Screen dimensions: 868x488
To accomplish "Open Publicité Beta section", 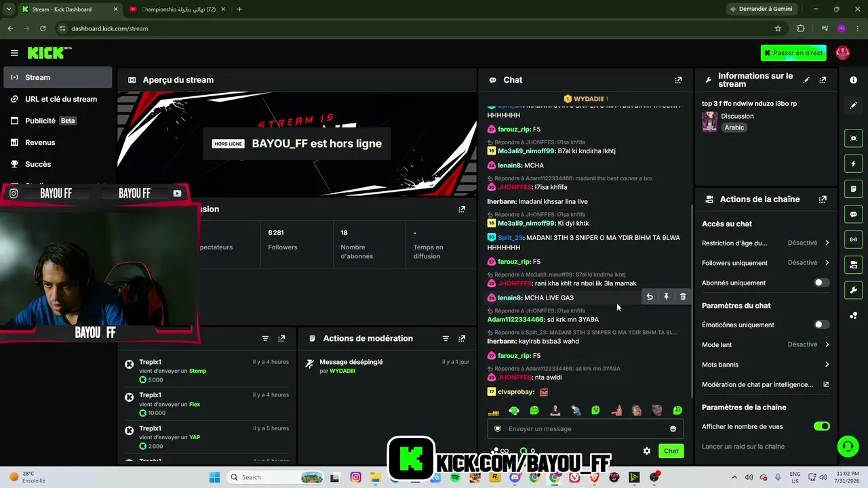I will point(58,121).
